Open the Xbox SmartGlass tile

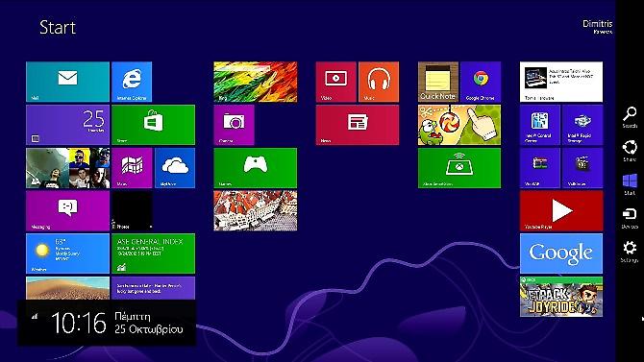coord(459,168)
